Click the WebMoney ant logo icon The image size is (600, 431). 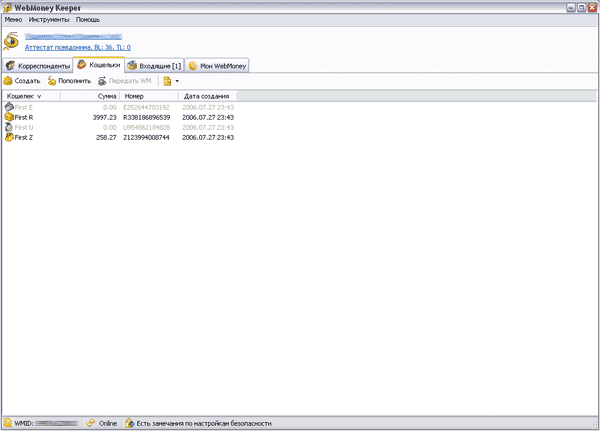[11, 41]
